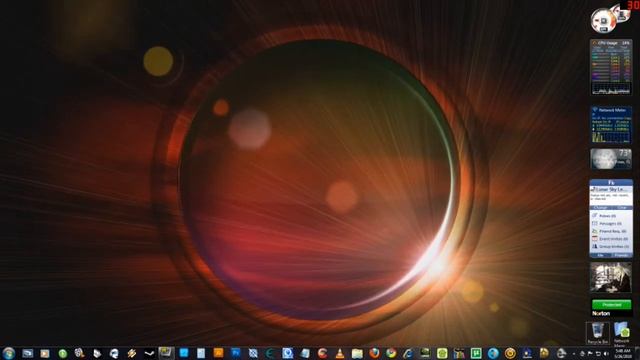Viewport: 640px width, 360px height.
Task: Open the gold circle taskbar icon
Action: pos(510,353)
